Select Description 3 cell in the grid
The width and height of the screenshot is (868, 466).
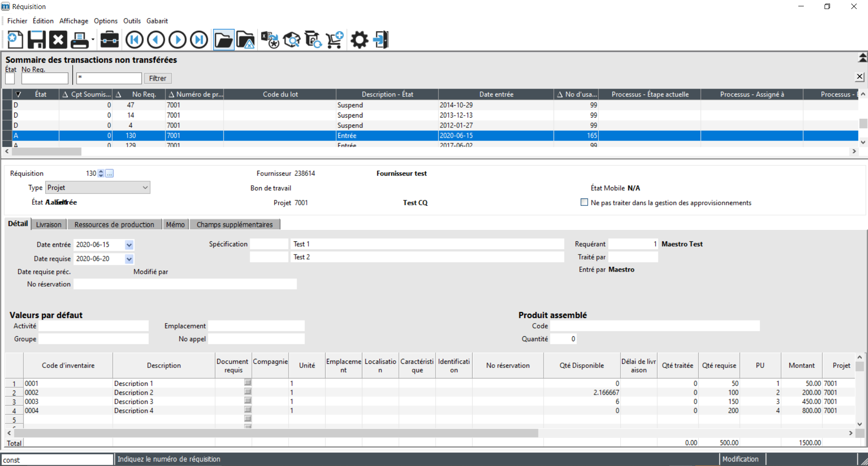(164, 401)
